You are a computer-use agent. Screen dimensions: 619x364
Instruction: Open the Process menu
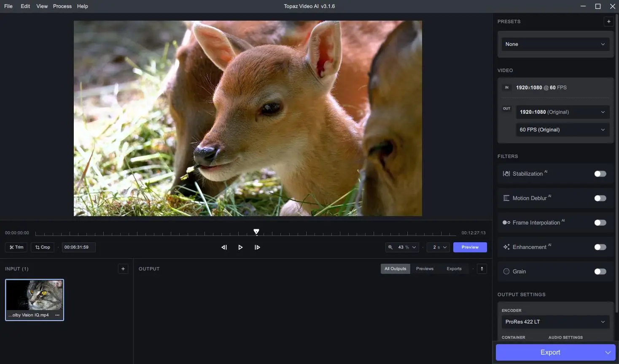pos(62,6)
